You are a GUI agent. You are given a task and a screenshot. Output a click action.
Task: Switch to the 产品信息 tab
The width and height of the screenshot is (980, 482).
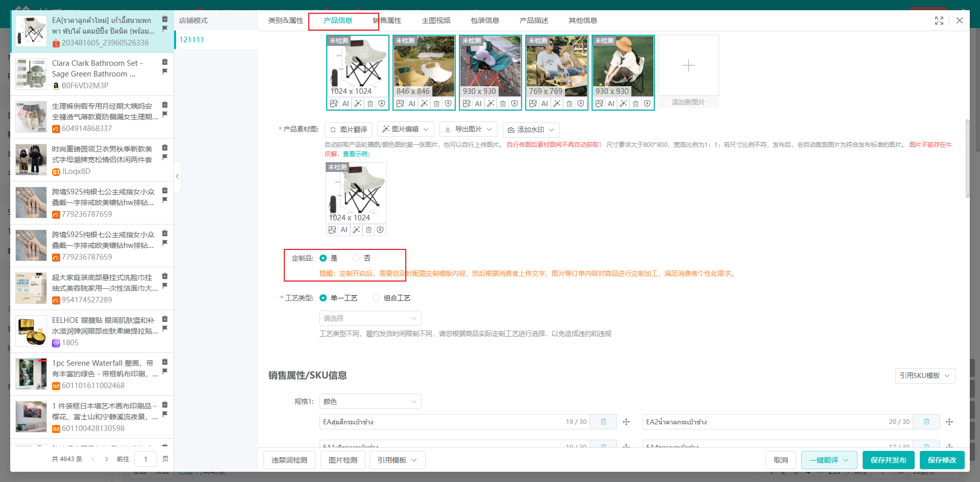click(338, 20)
